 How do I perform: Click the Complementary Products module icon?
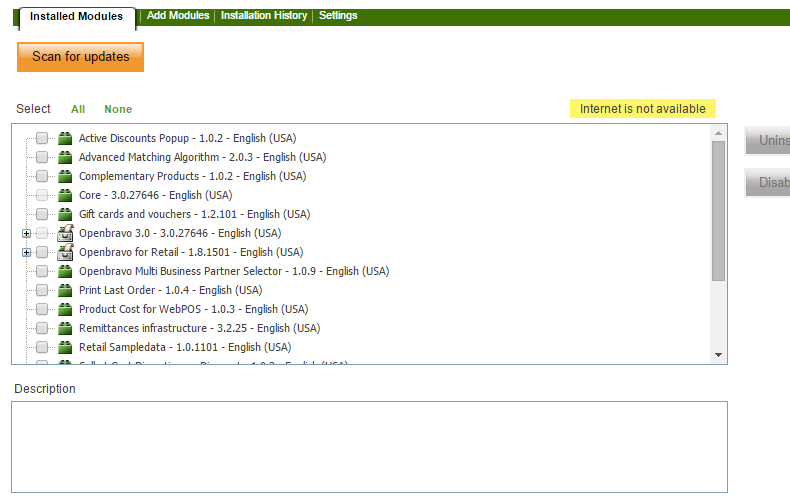coord(65,176)
